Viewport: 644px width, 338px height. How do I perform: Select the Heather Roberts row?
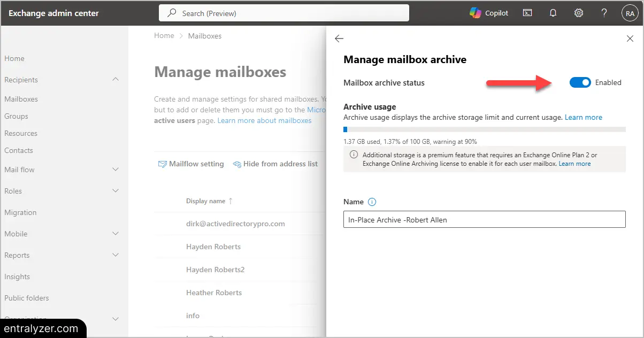coord(240,293)
